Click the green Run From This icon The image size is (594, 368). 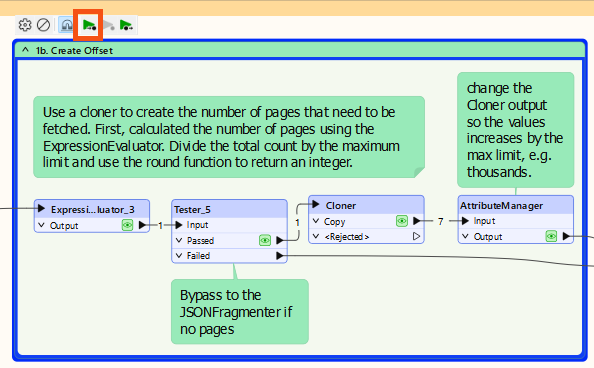point(126,25)
